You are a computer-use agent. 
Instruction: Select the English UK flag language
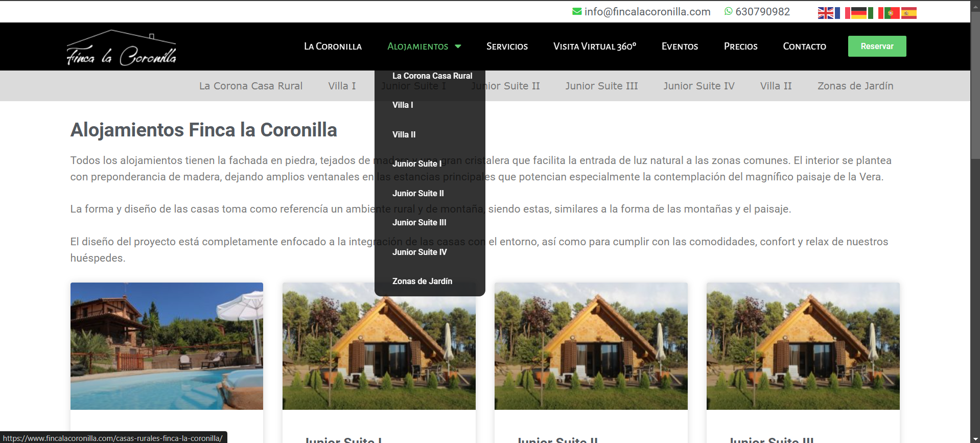(x=826, y=13)
